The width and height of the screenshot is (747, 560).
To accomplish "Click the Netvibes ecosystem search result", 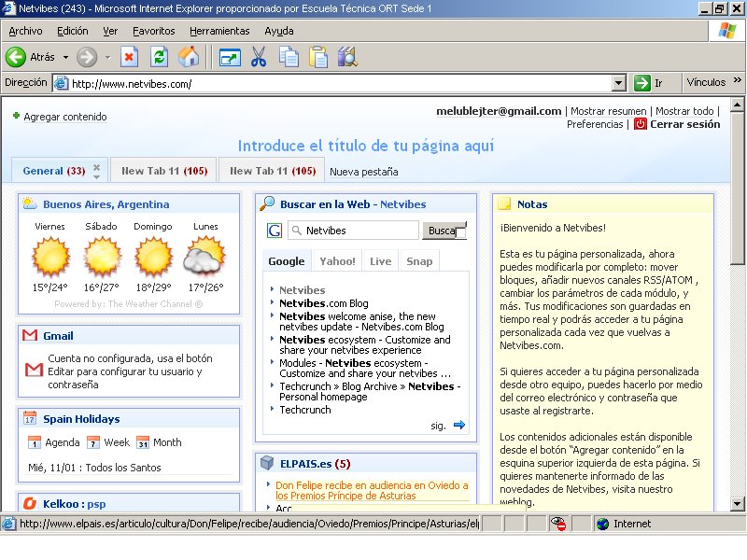I will click(x=365, y=344).
